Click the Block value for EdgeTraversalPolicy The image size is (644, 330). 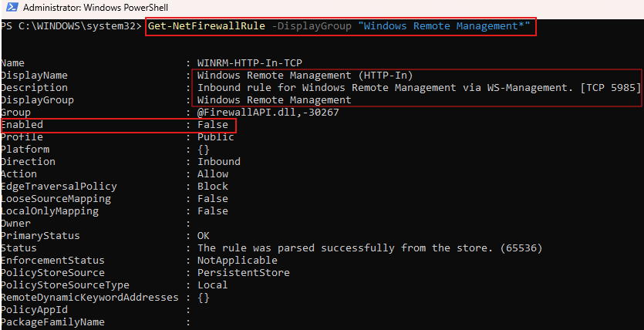point(212,186)
